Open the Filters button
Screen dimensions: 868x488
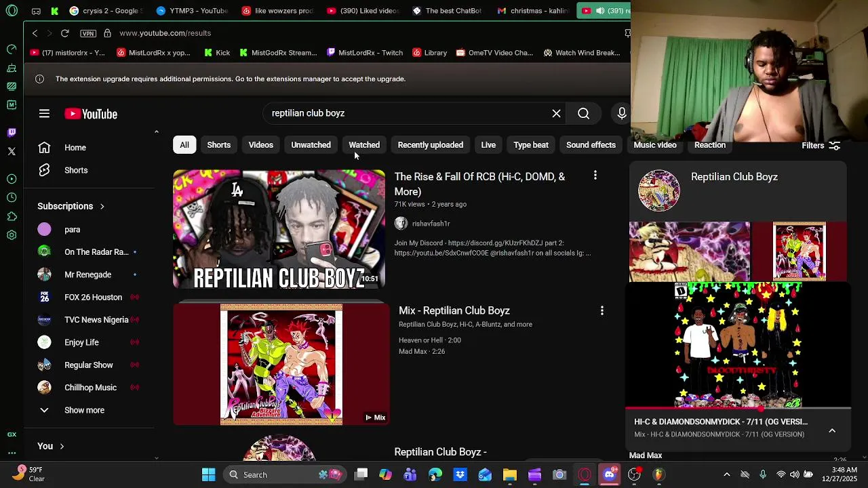[x=821, y=146]
